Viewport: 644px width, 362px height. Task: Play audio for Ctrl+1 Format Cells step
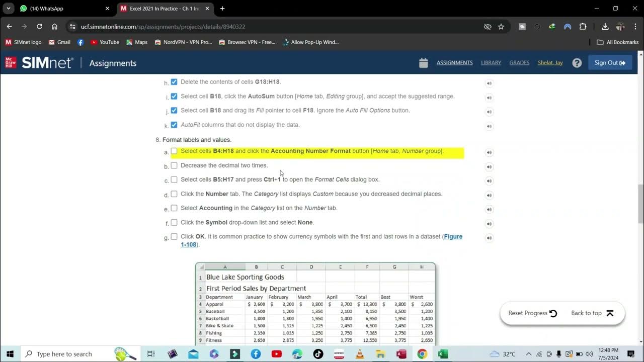pos(489,181)
